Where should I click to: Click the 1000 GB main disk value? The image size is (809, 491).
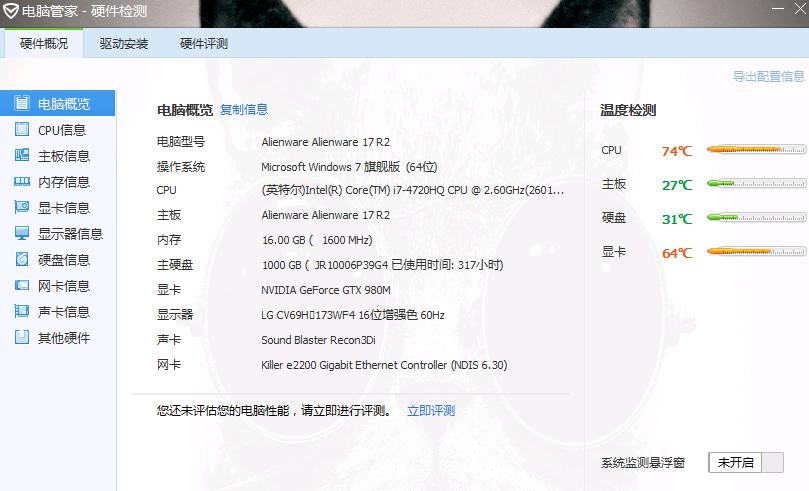382,265
